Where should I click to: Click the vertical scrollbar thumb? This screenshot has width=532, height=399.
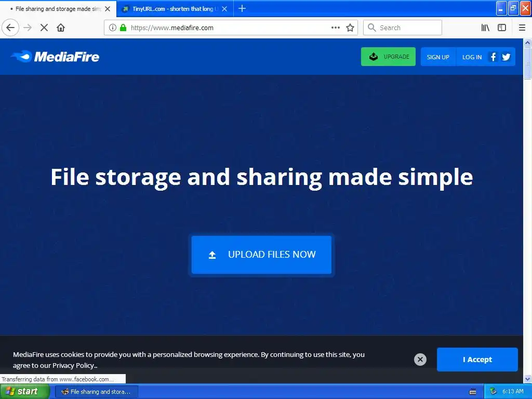tap(527, 63)
